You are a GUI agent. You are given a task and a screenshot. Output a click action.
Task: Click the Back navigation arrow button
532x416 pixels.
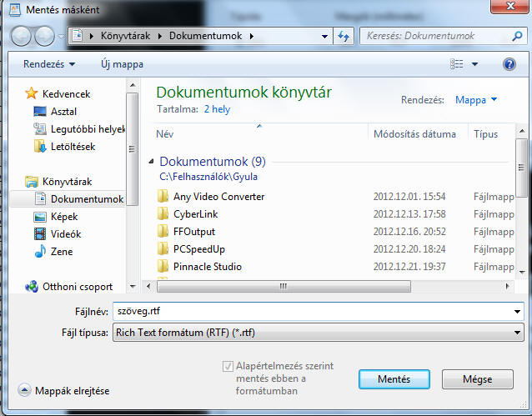pyautogui.click(x=21, y=36)
